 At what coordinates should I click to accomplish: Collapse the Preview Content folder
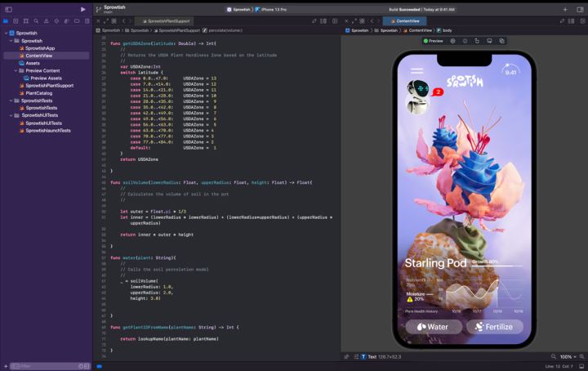coord(16,70)
